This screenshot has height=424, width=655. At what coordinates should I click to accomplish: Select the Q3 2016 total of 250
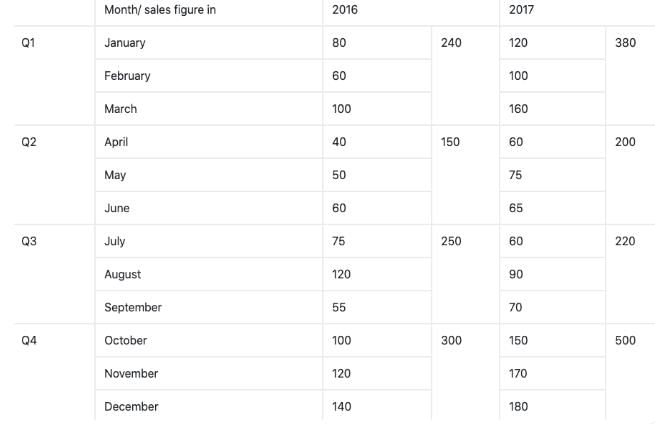tap(451, 241)
